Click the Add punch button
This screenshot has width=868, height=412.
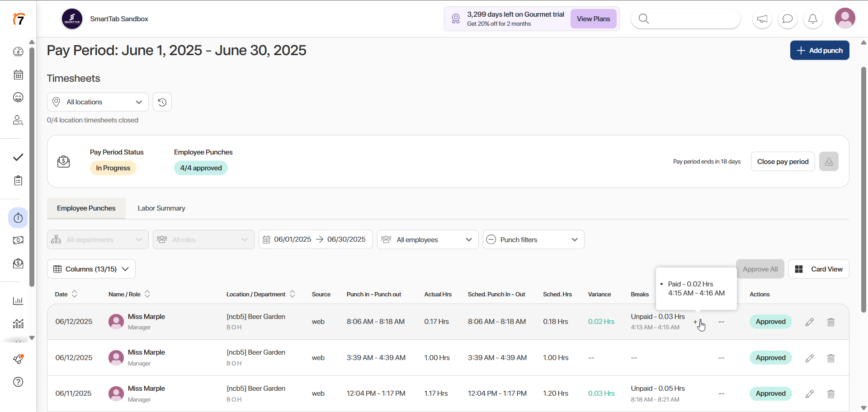819,51
